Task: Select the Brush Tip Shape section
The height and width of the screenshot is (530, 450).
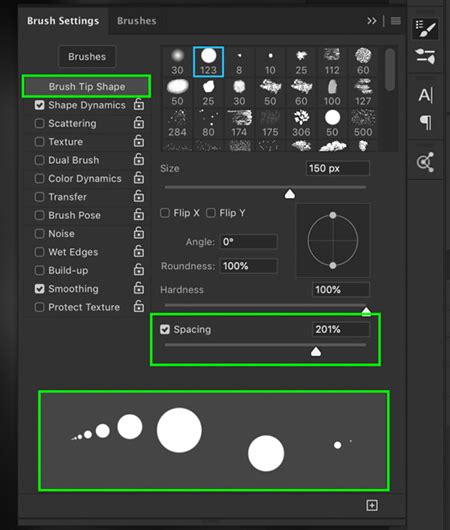Action: 87,87
